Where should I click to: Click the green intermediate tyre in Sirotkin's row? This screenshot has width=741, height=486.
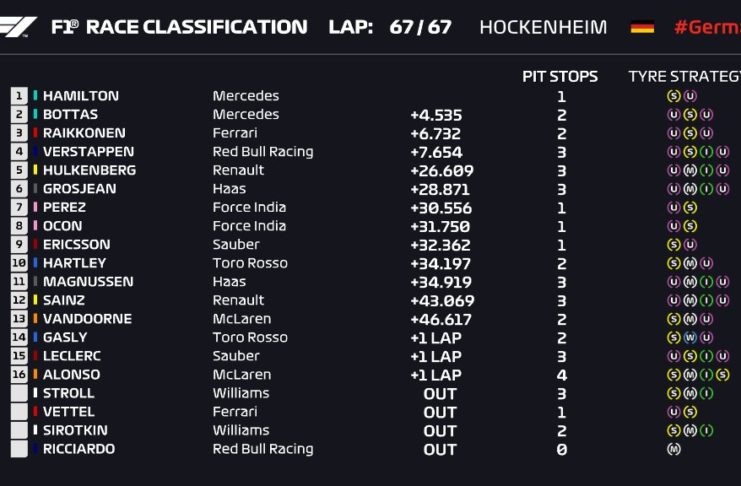[707, 431]
